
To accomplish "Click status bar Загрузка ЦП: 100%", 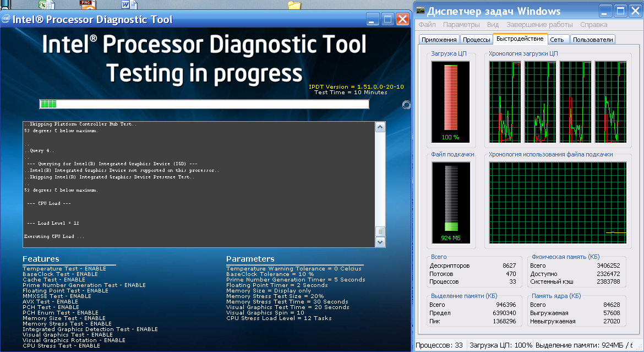I will point(501,345).
